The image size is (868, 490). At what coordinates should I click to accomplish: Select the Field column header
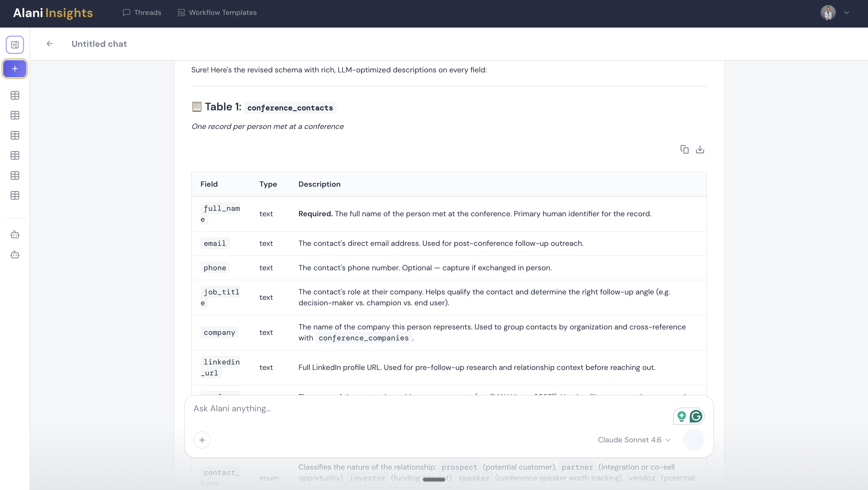click(x=209, y=184)
